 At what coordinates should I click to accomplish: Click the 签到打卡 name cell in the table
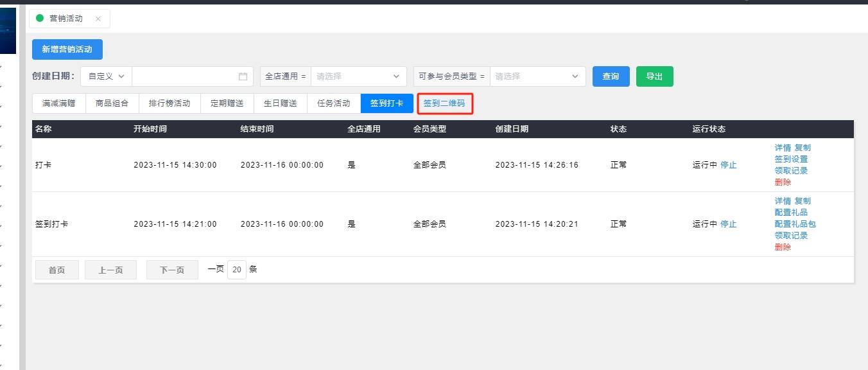(52, 224)
